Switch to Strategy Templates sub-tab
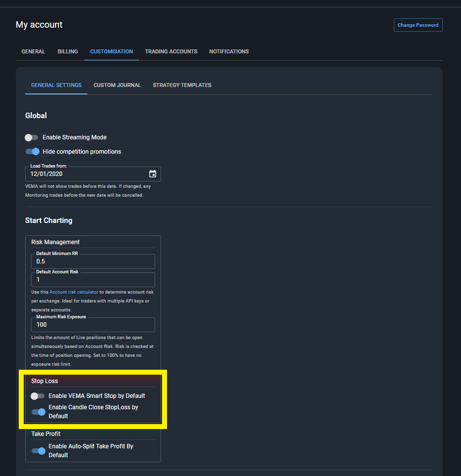Image resolution: width=461 pixels, height=476 pixels. (182, 86)
